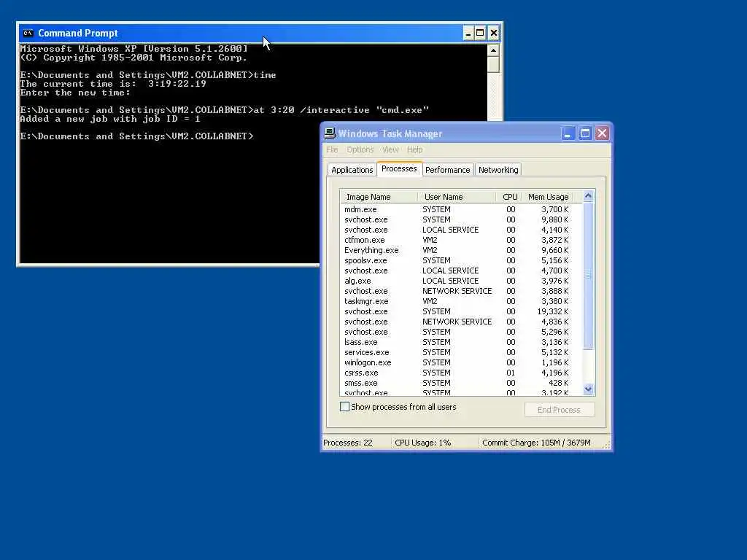Select the mdm.exe process row

tap(461, 209)
